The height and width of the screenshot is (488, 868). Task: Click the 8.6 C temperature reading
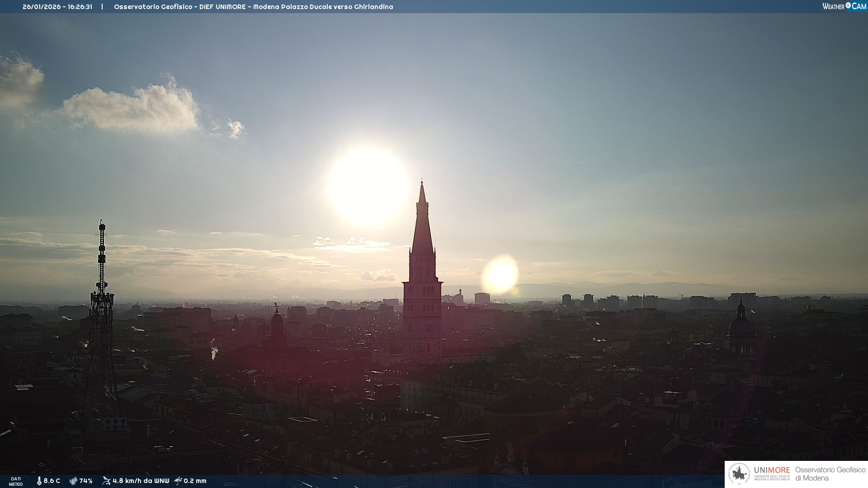tap(52, 481)
